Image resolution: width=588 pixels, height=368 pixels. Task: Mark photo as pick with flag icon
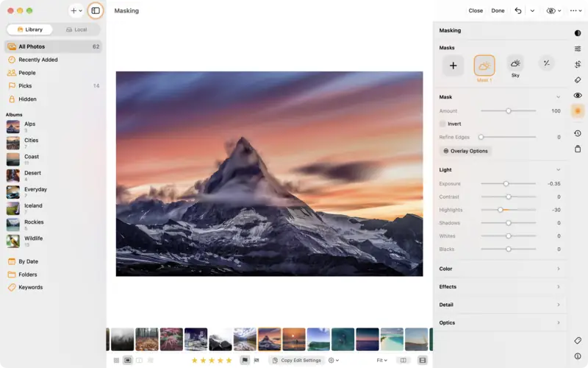point(245,360)
